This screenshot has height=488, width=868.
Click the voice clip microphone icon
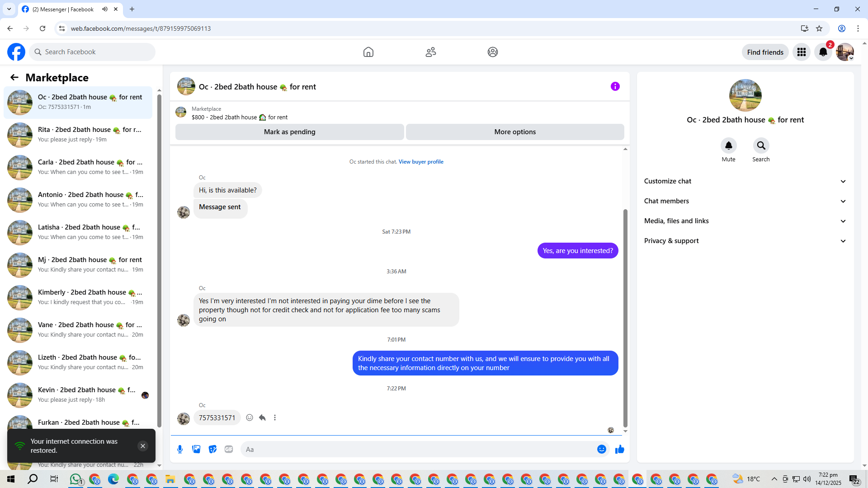pos(180,449)
